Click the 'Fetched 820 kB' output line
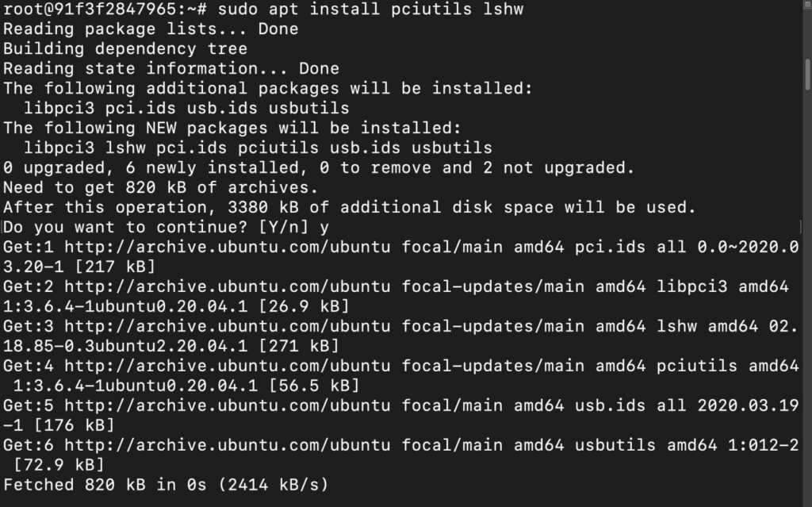812x507 pixels. click(166, 485)
